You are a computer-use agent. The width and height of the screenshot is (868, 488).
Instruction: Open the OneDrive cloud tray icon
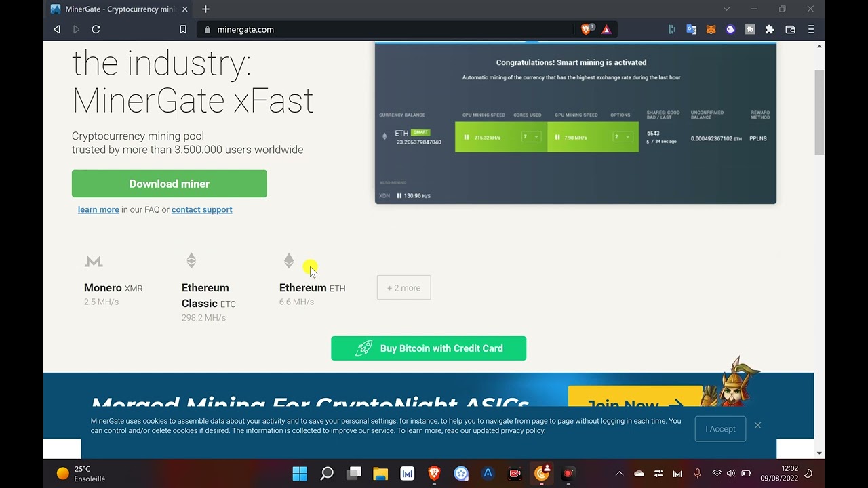pyautogui.click(x=639, y=474)
